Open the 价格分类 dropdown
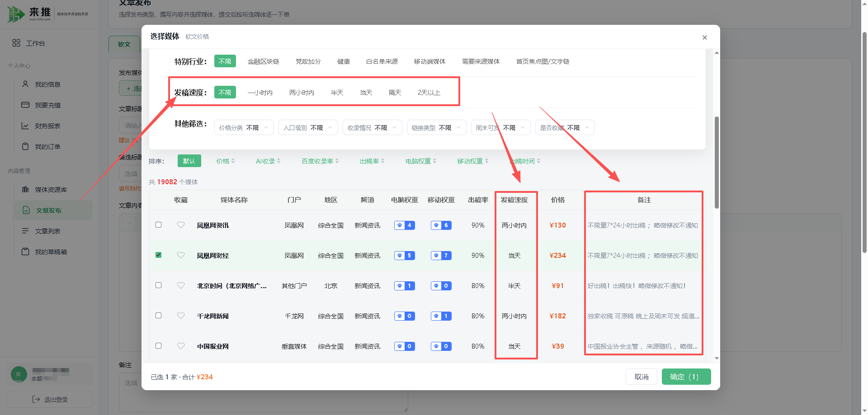 pos(244,128)
